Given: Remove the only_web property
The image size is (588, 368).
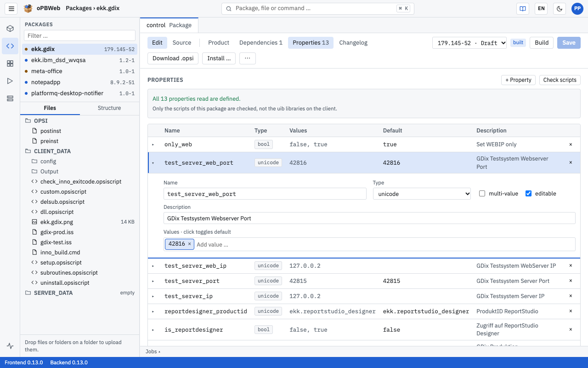Looking at the screenshot, I should point(571,144).
